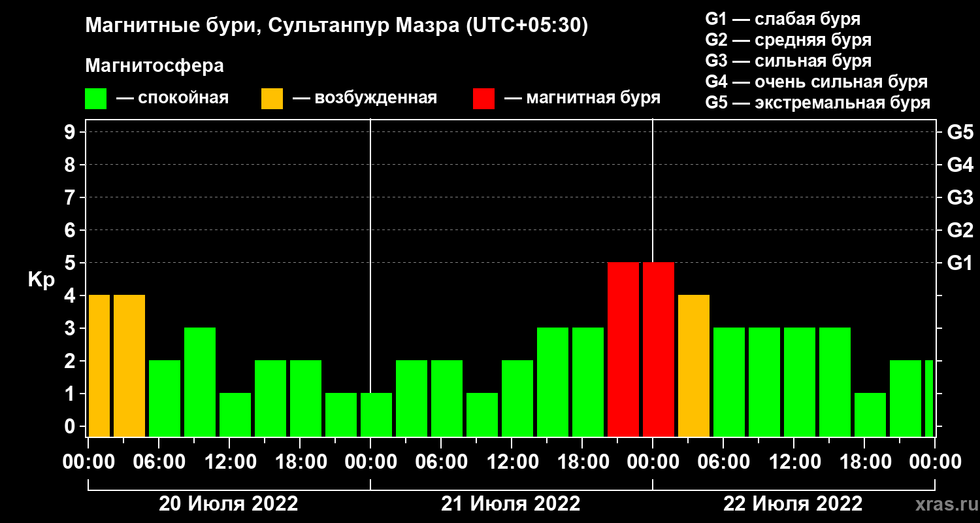Click the orange Kp 4 bar on 22 July
Viewport: 980px width, 523px height.
(694, 365)
